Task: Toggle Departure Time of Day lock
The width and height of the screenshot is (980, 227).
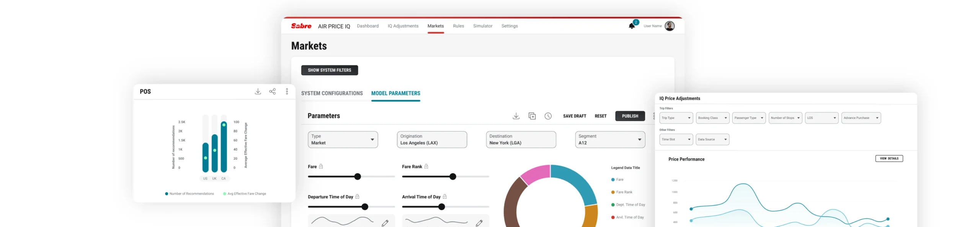Action: (357, 197)
